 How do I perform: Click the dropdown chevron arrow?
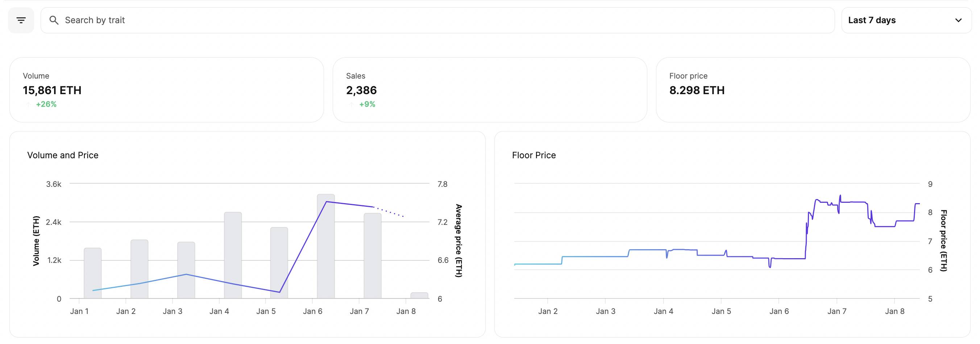(958, 20)
